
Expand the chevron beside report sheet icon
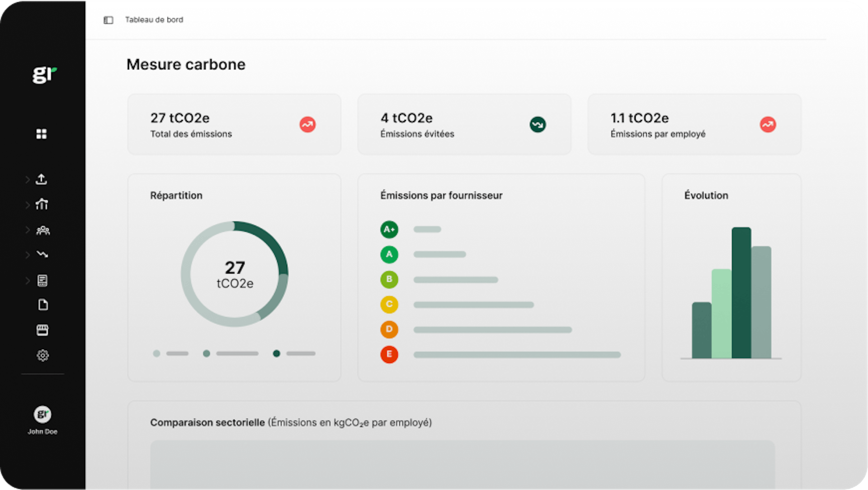(x=28, y=280)
